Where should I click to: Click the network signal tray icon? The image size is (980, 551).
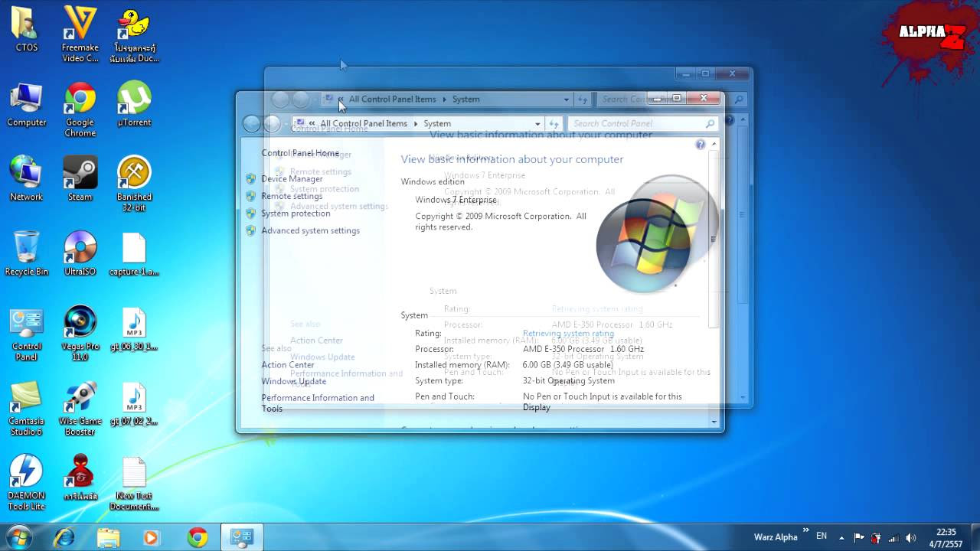[x=893, y=537]
